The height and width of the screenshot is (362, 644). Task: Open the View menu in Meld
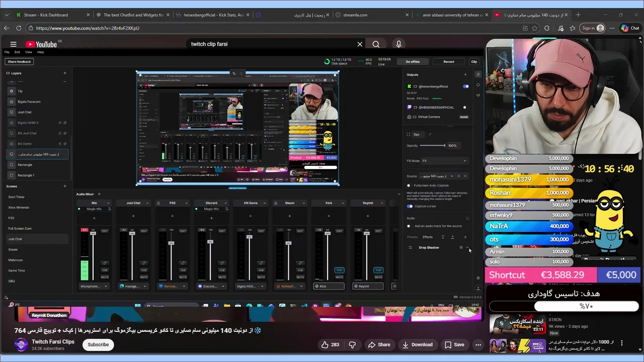(29, 52)
